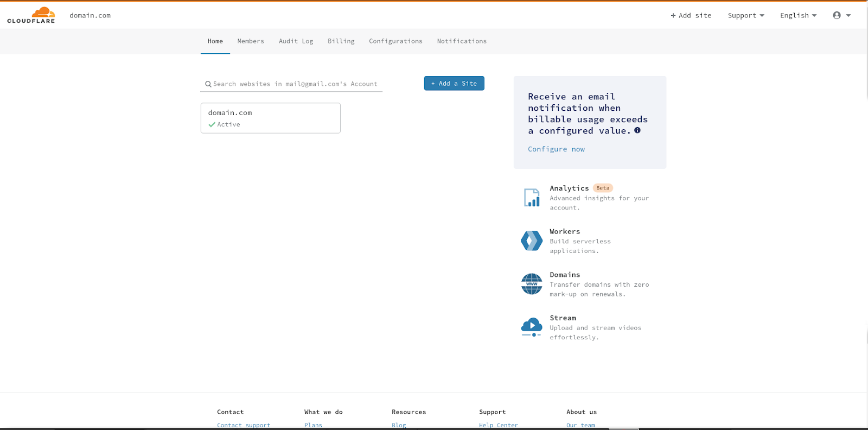This screenshot has height=430, width=868.
Task: Click the Contact support footer link
Action: pyautogui.click(x=244, y=425)
